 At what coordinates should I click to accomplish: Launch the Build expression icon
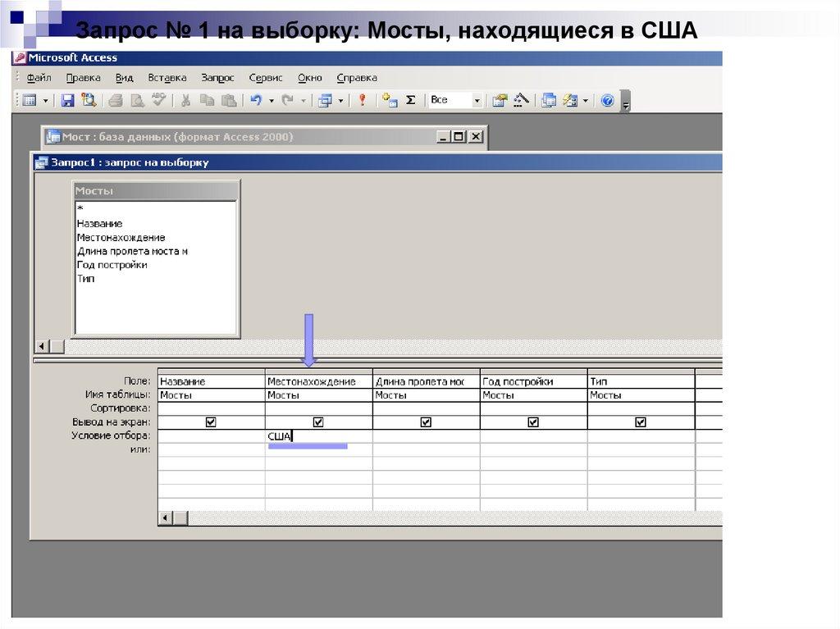click(x=521, y=100)
